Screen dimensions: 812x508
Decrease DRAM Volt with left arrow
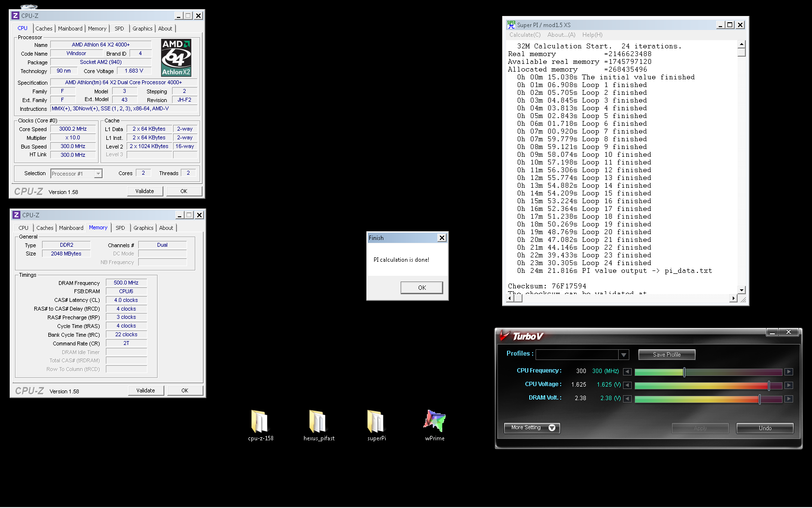(627, 399)
